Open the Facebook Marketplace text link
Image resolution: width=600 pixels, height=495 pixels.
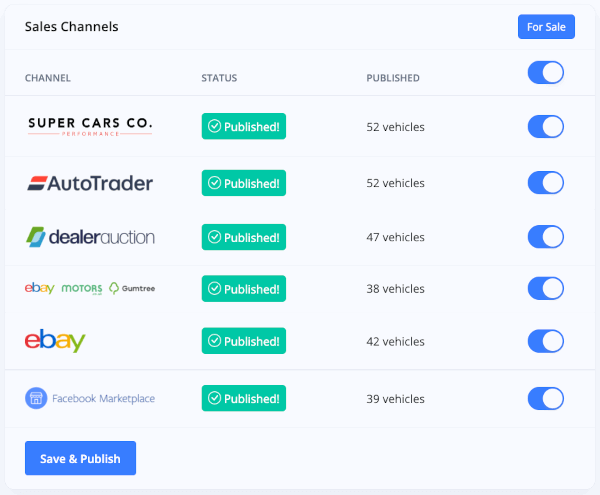click(103, 399)
